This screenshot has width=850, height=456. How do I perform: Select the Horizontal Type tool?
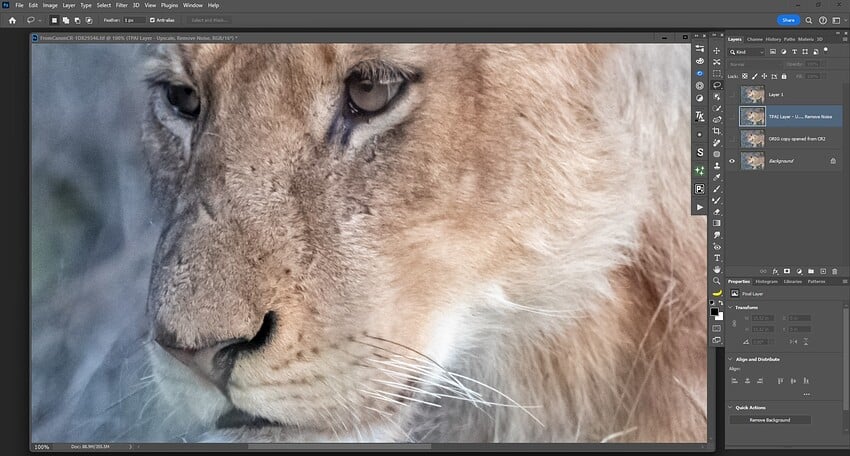click(717, 258)
